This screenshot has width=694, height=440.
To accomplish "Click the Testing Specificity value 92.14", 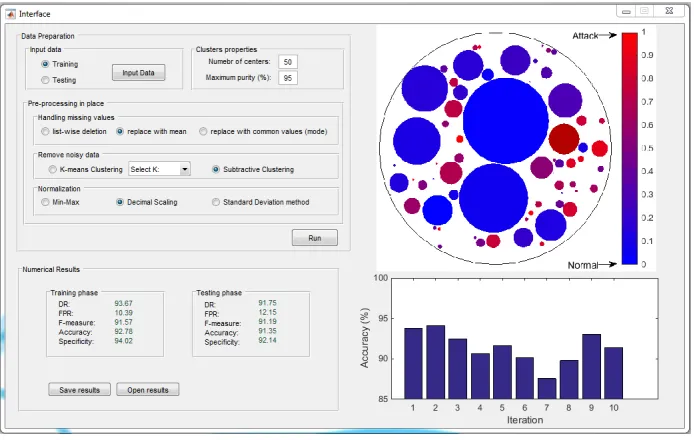I will (267, 340).
